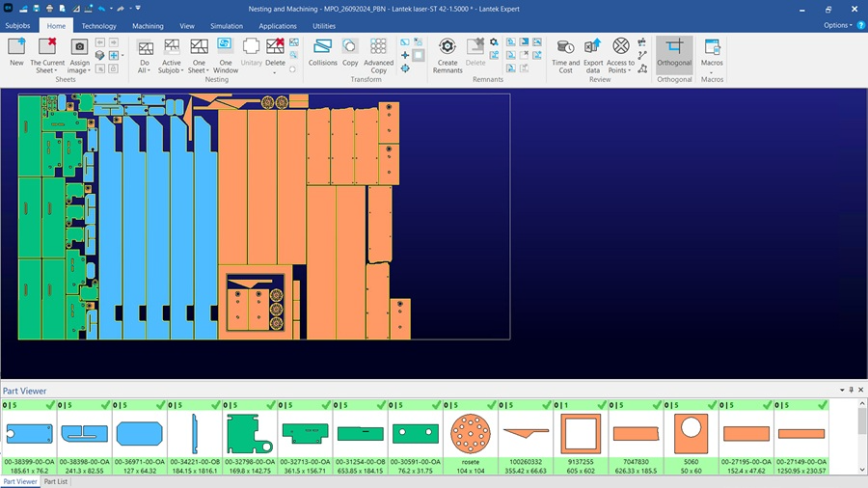The height and width of the screenshot is (488, 868).
Task: Run One Window nesting
Action: point(225,47)
